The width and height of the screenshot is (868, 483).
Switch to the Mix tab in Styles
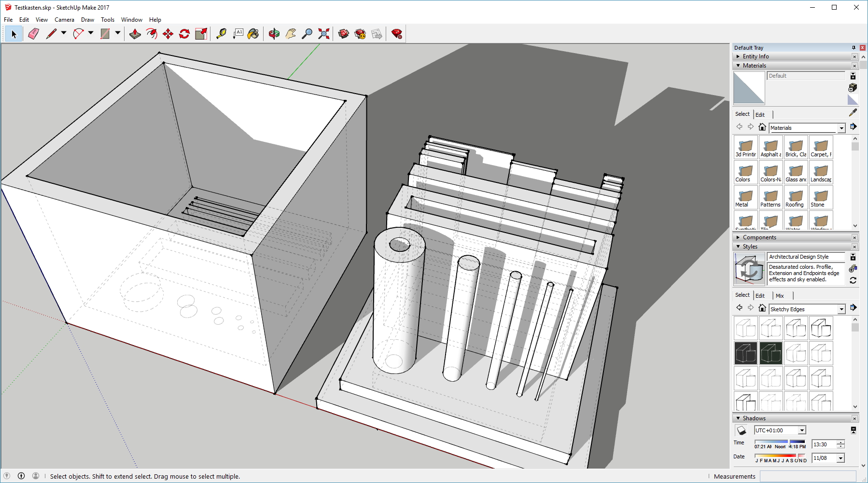780,296
